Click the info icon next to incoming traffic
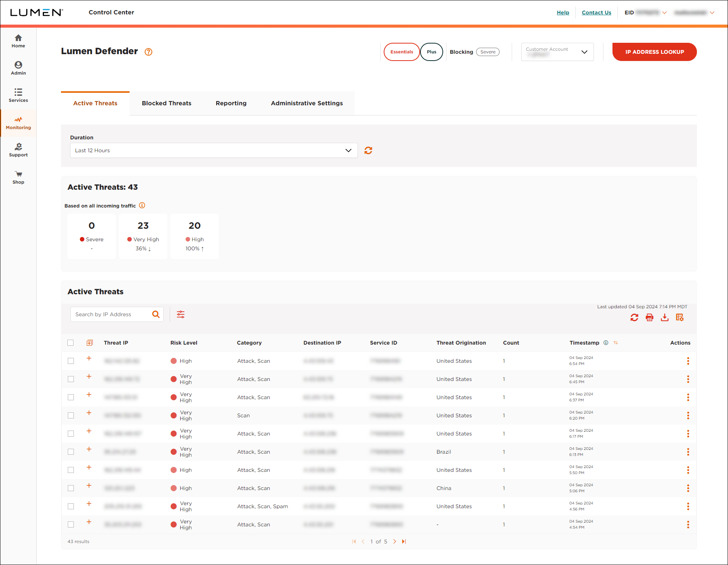This screenshot has height=565, width=728. [x=142, y=206]
